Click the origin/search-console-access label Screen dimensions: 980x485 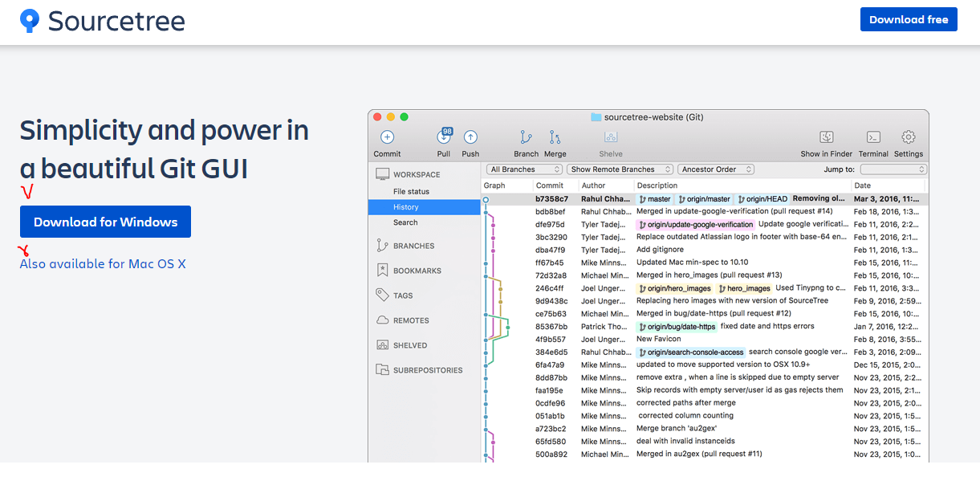pyautogui.click(x=691, y=353)
